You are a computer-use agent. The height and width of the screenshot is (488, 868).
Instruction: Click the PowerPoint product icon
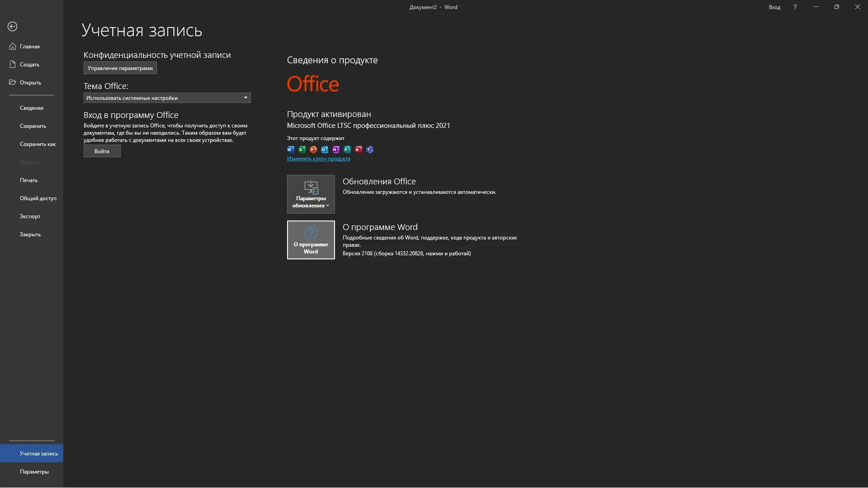tap(313, 150)
